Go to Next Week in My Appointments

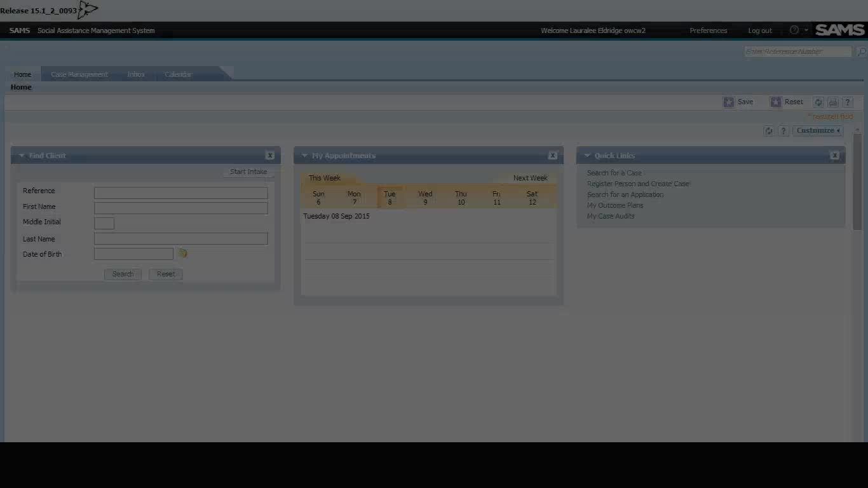530,179
